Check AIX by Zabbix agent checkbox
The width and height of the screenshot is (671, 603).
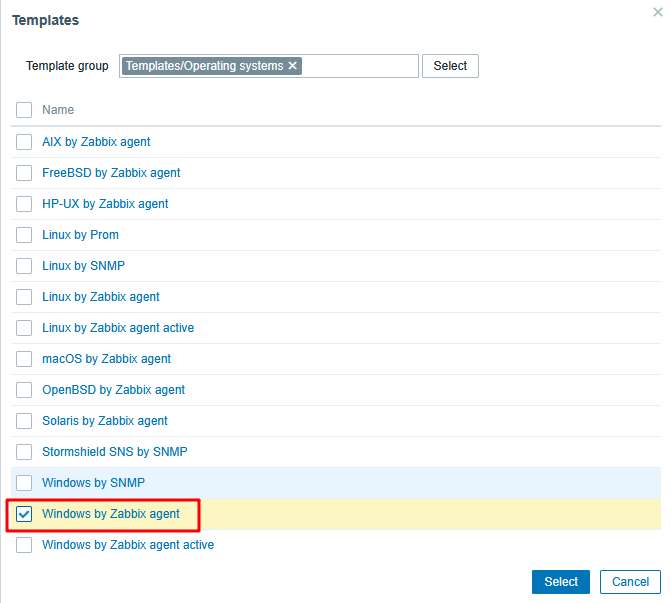click(24, 142)
